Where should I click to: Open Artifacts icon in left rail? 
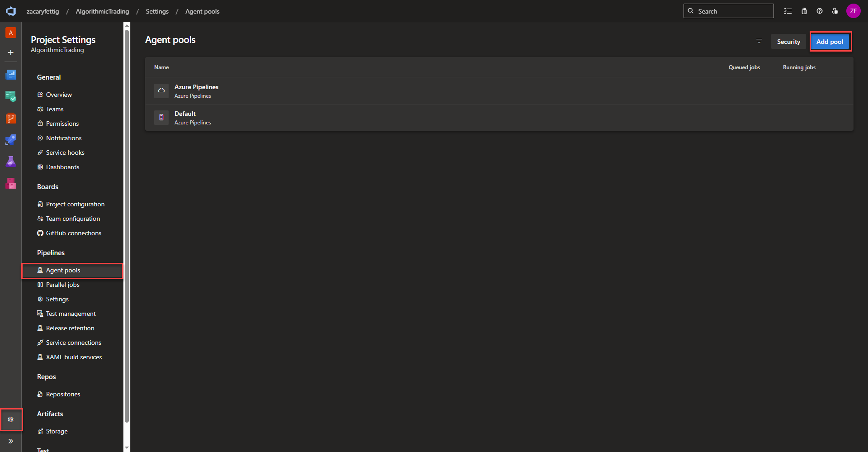(x=11, y=183)
